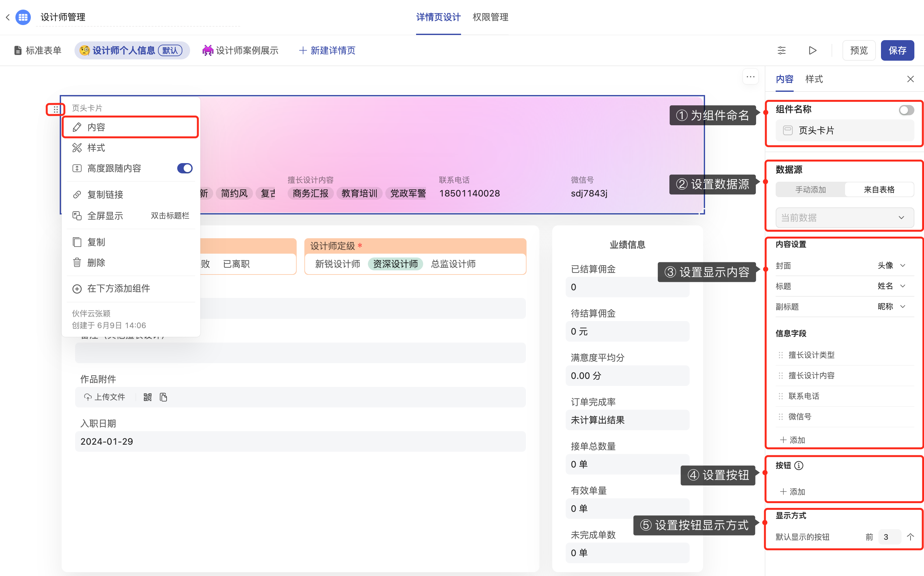Toggle 高度跟随内容 switch in menu
This screenshot has width=924, height=576.
pyautogui.click(x=185, y=168)
